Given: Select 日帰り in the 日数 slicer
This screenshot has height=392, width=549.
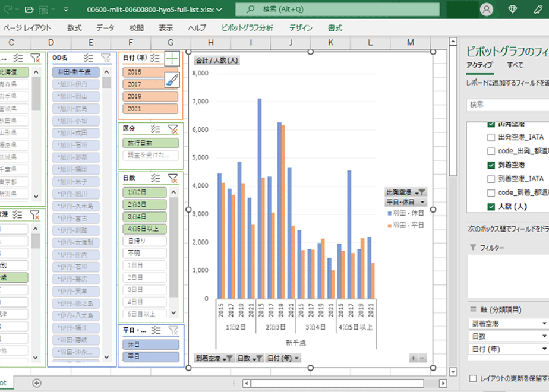Looking at the screenshot, I should click(x=144, y=241).
